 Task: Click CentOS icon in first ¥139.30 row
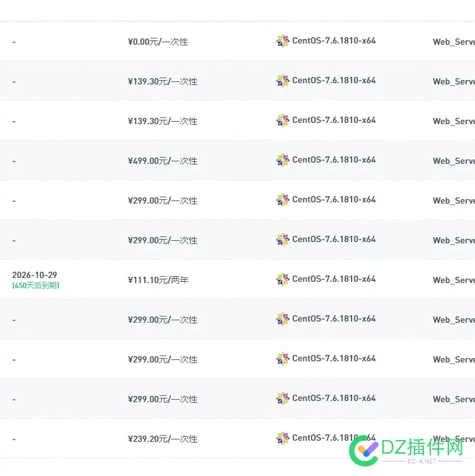pyautogui.click(x=282, y=81)
